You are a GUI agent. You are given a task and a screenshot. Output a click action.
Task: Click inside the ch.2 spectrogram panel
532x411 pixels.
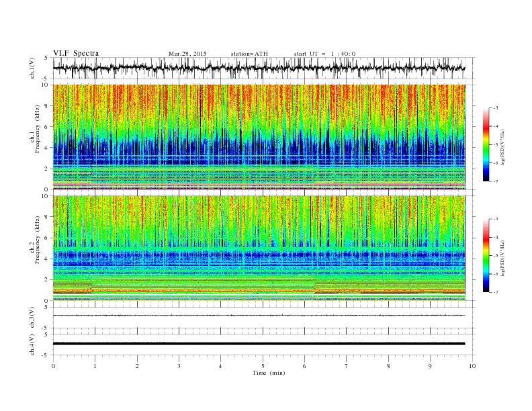(x=259, y=248)
